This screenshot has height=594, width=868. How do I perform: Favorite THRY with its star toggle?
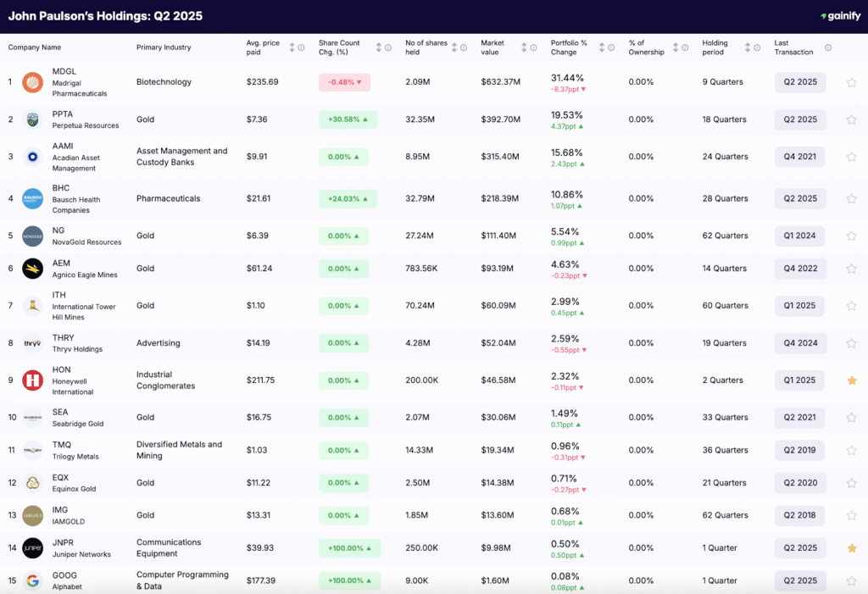click(x=851, y=343)
